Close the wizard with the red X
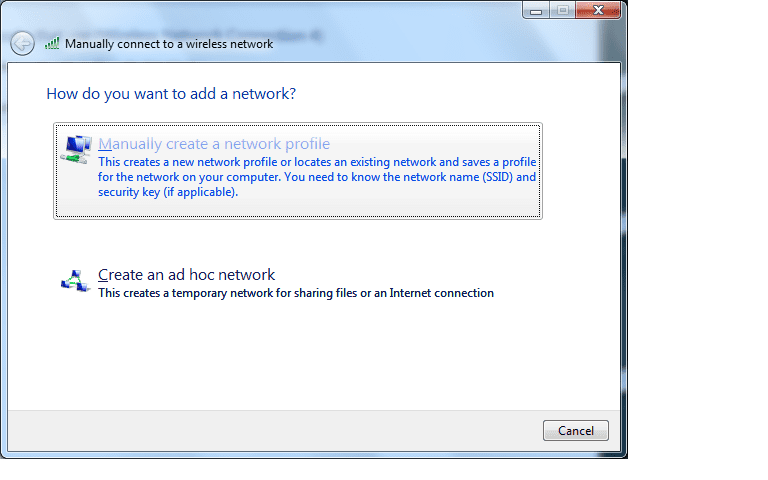The width and height of the screenshot is (768, 480). click(599, 10)
